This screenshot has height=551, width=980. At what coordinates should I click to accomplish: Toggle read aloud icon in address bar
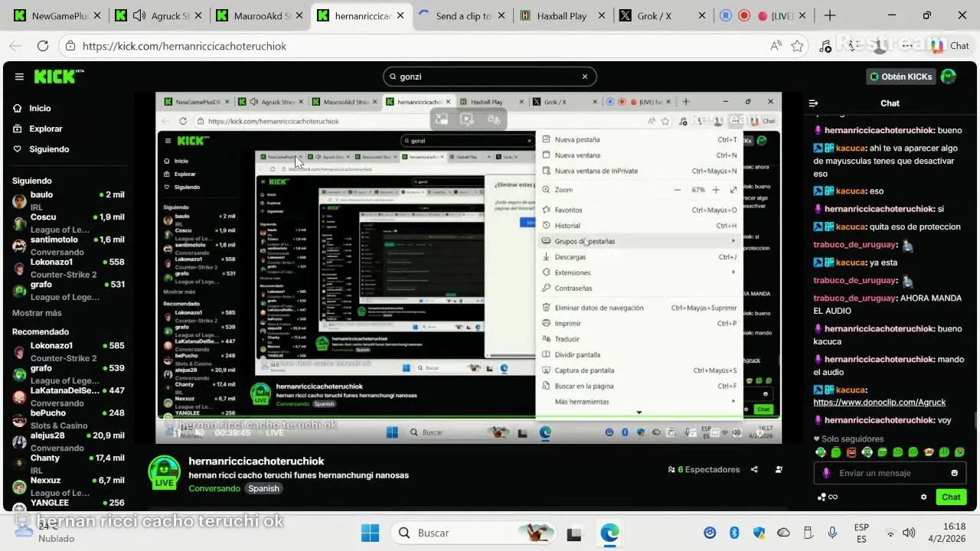tap(776, 46)
